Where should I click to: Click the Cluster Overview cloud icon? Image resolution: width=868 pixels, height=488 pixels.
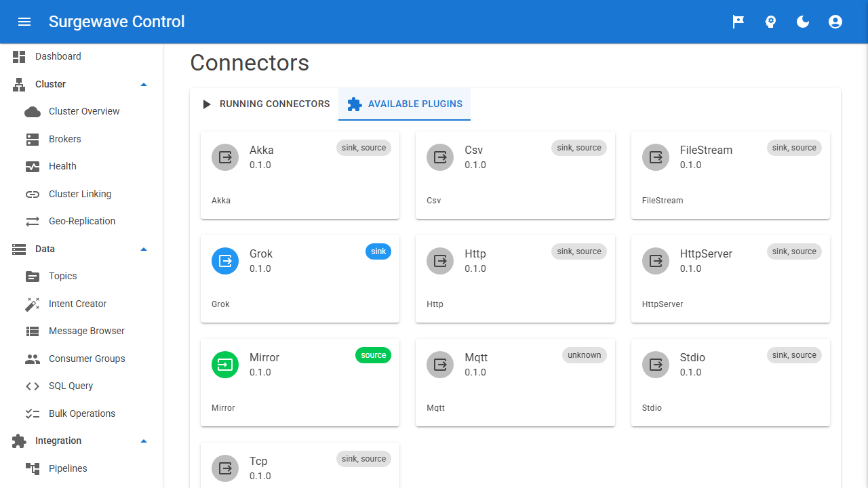[33, 112]
